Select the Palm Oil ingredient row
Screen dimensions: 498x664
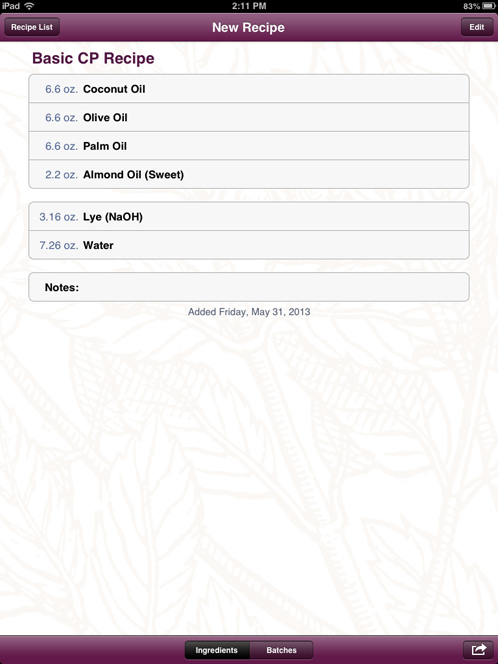(x=249, y=146)
